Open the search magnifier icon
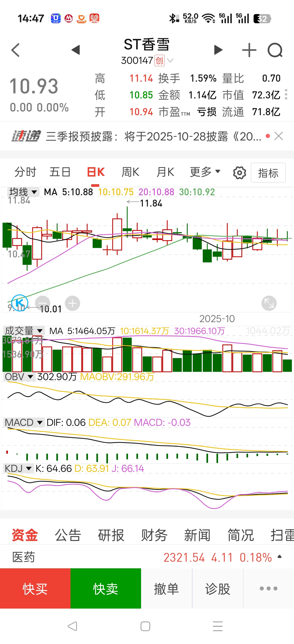The image size is (294, 644). click(275, 50)
